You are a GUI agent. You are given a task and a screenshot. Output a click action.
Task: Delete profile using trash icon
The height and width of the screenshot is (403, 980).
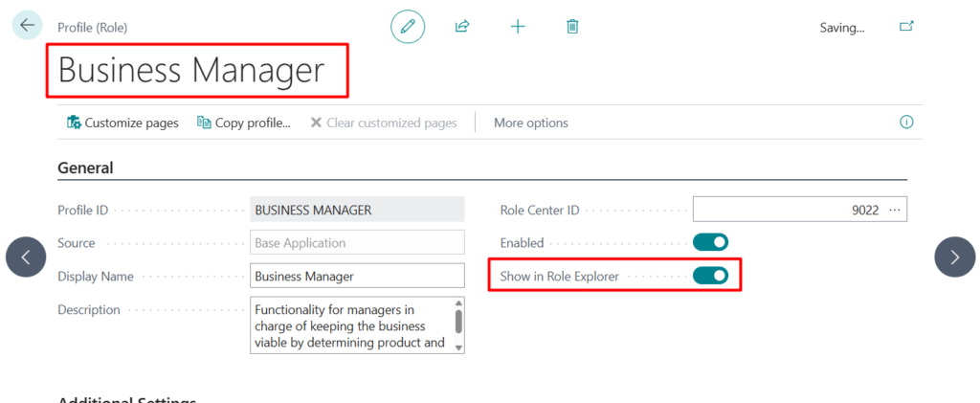(x=572, y=27)
